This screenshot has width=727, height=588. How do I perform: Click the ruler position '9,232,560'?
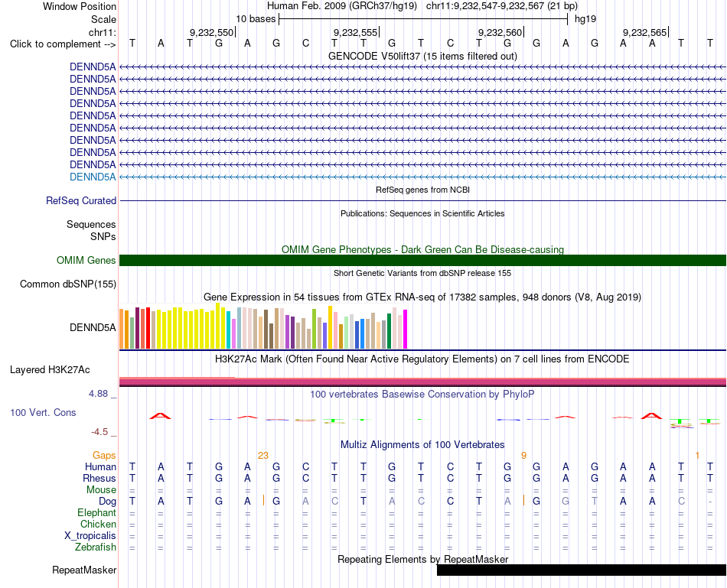(500, 32)
